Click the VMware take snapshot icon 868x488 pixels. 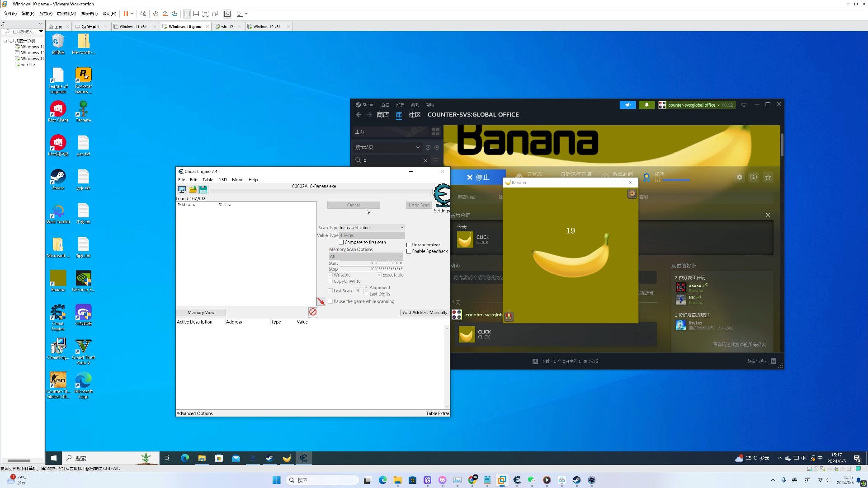[x=156, y=14]
